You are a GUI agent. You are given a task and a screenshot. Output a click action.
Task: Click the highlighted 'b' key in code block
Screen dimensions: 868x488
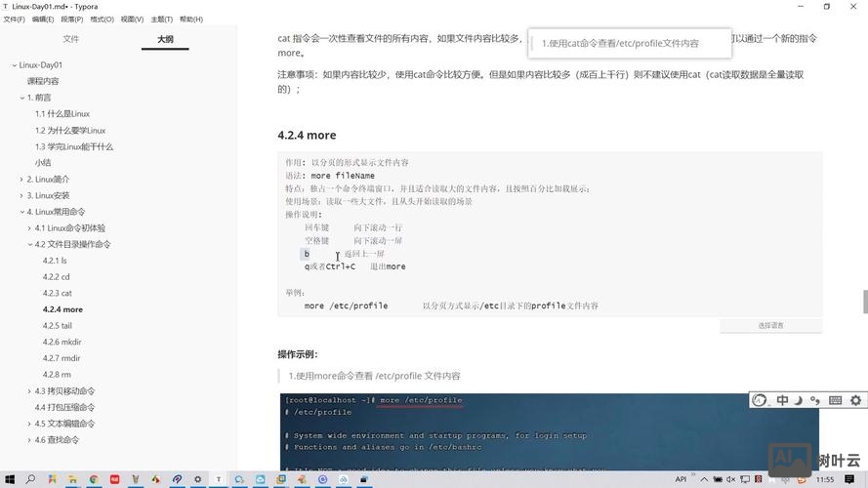[307, 254]
